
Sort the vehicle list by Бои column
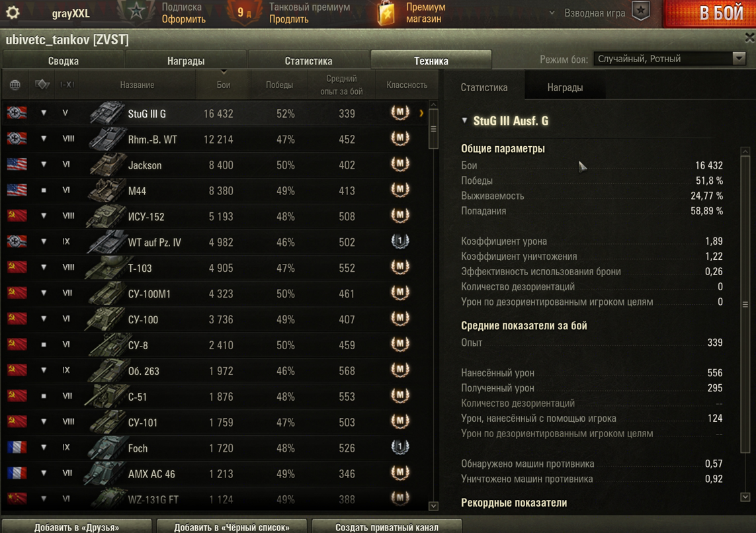224,85
